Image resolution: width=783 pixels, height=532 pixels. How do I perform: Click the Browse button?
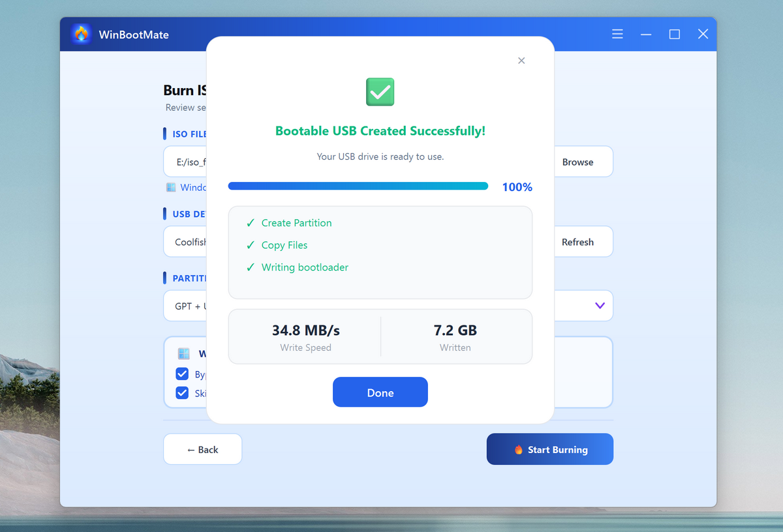577,162
